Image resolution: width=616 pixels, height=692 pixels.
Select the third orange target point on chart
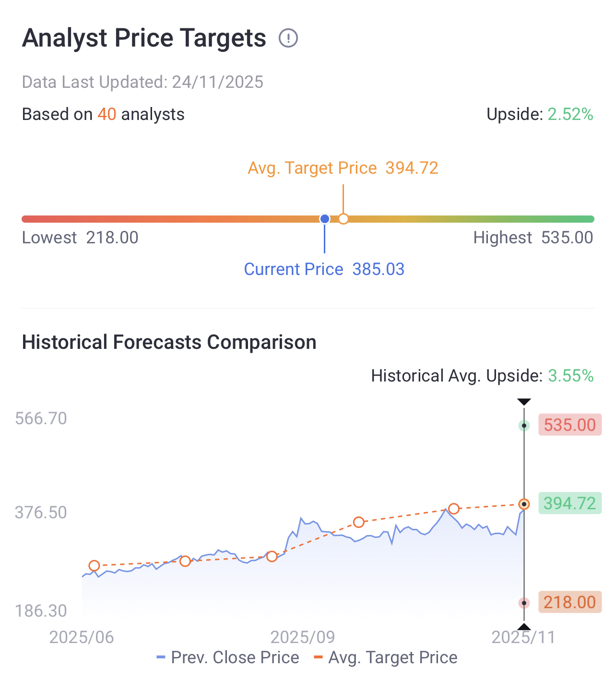pyautogui.click(x=272, y=557)
